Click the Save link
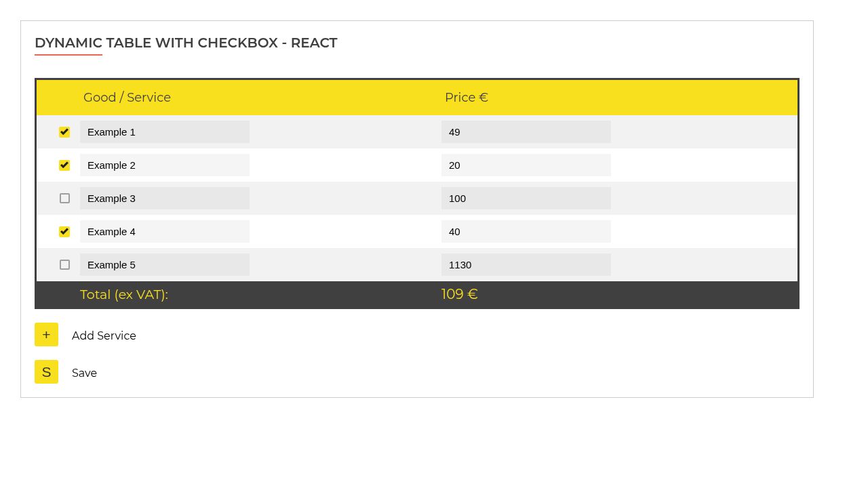The width and height of the screenshot is (868, 488). coord(84,373)
